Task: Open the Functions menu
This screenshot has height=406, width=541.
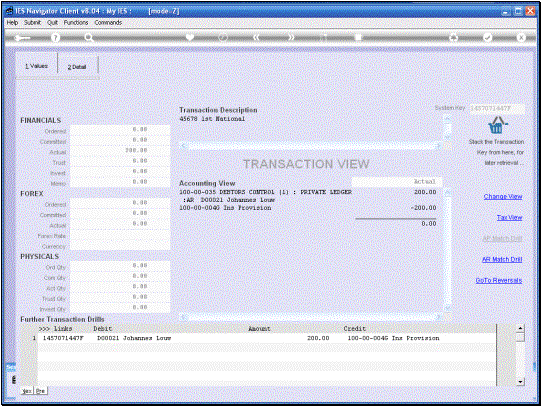Action: pyautogui.click(x=76, y=22)
